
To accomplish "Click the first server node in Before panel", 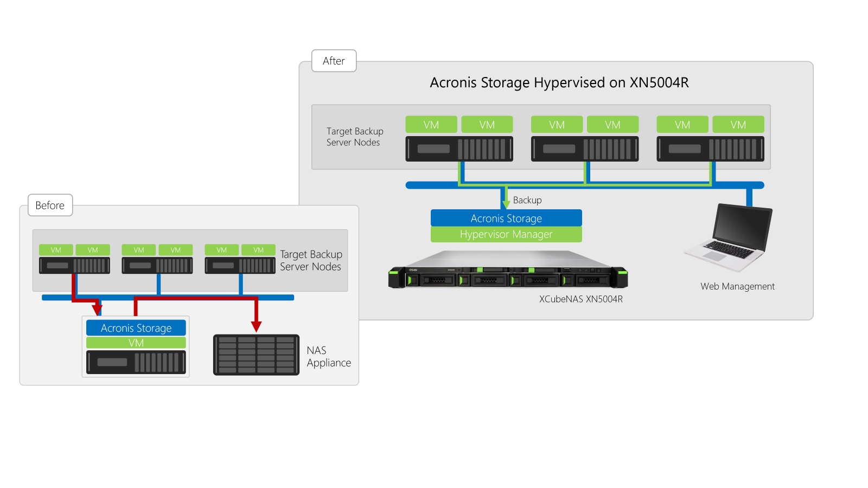I will tap(74, 265).
